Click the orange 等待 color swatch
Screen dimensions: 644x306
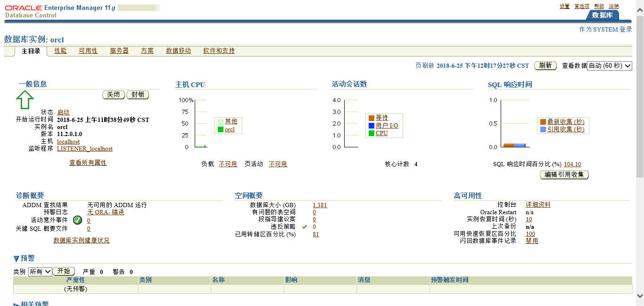click(x=371, y=118)
